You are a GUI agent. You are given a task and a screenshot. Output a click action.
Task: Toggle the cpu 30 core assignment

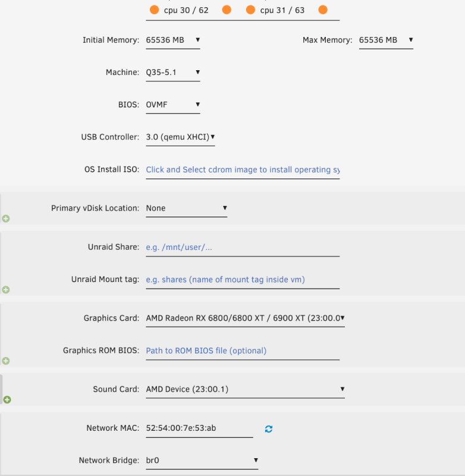(155, 10)
